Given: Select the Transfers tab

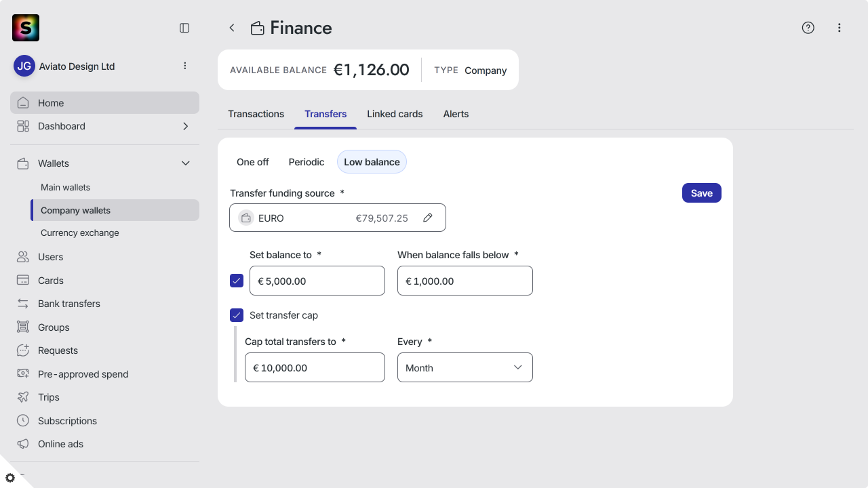Looking at the screenshot, I should [x=325, y=114].
